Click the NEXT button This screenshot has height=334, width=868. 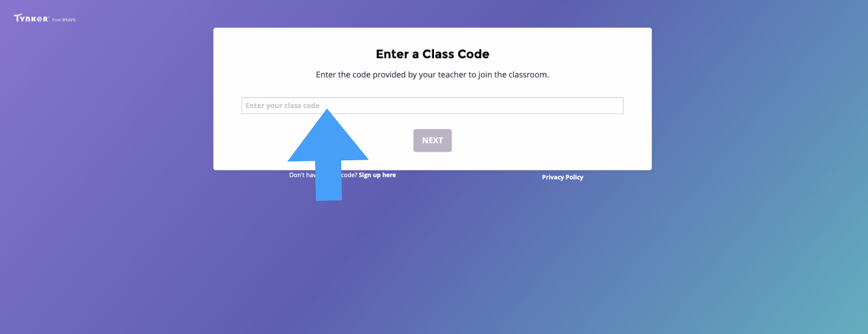(432, 140)
